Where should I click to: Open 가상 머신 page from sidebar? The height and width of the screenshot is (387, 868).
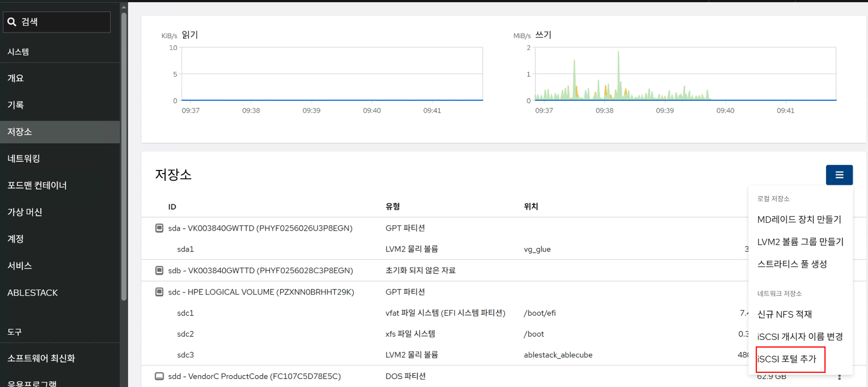click(x=25, y=212)
